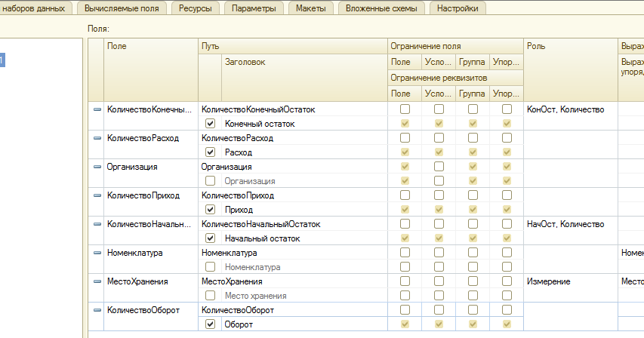Click the field icon beside Номенклатура row
644x338 pixels.
tap(97, 253)
